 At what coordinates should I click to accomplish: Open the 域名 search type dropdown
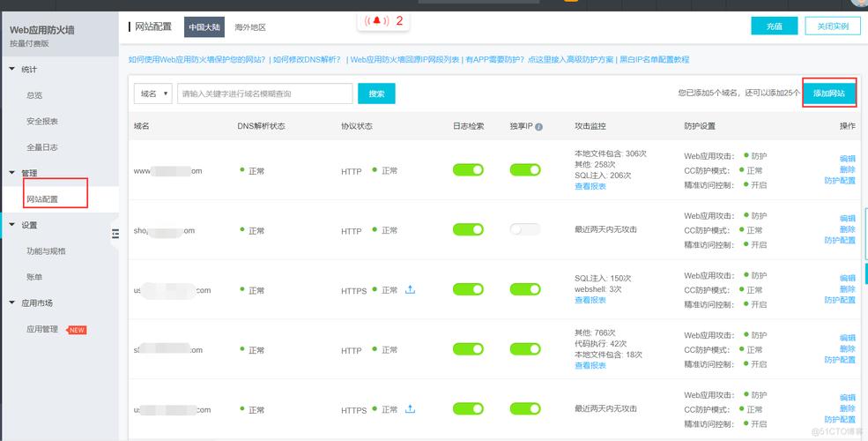153,93
